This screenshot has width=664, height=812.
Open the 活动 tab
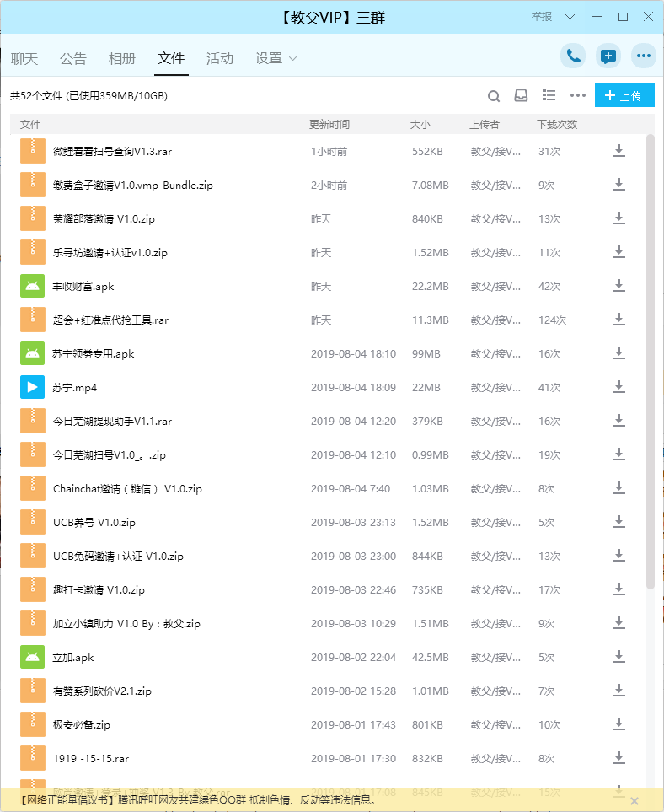(x=220, y=58)
